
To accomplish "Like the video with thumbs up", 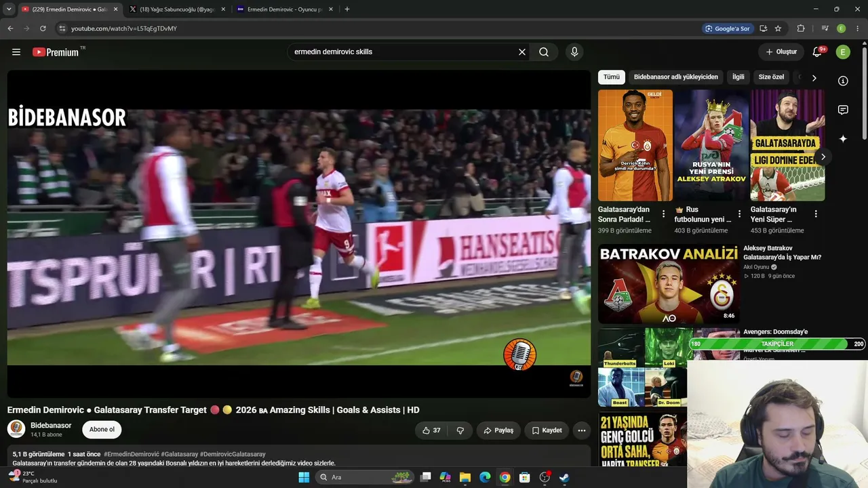I will tap(431, 430).
